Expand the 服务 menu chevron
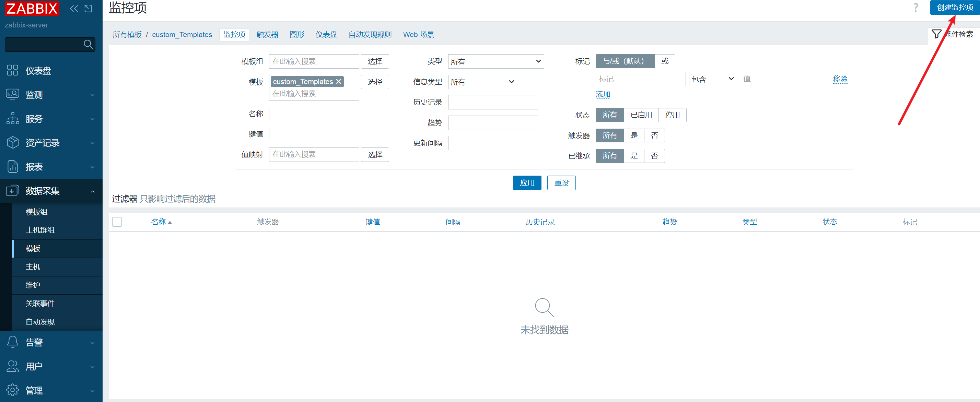Viewport: 980px width, 402px height. (92, 119)
